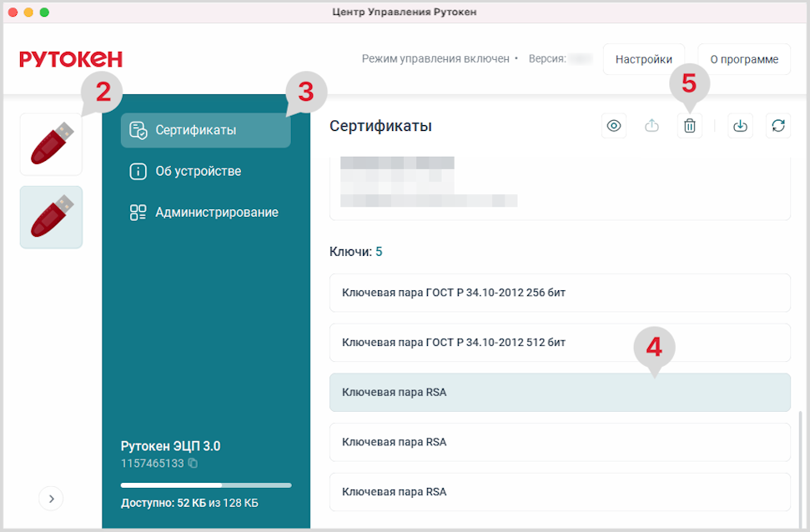Expand the device sidebar with chevron arrow
This screenshot has width=810, height=532.
point(51,498)
